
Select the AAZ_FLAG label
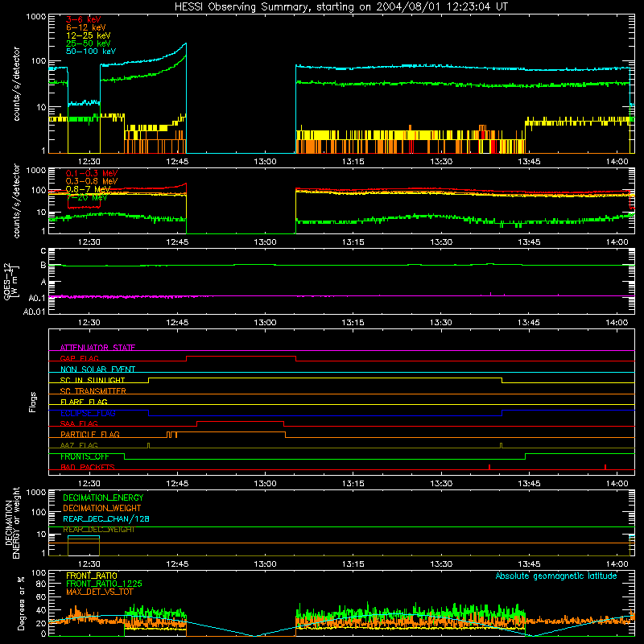coord(79,445)
